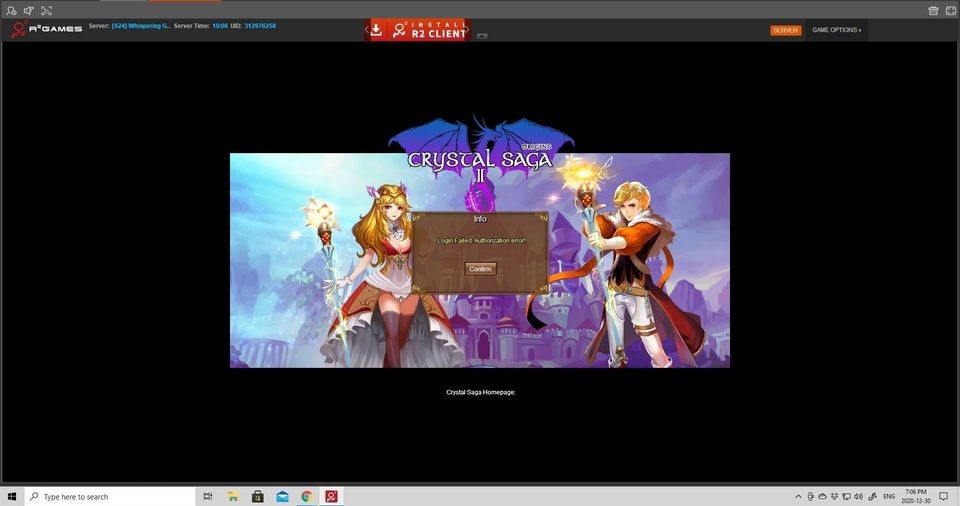Open Google Chrome from the taskbar
Screen dimensions: 960x506
(x=307, y=496)
